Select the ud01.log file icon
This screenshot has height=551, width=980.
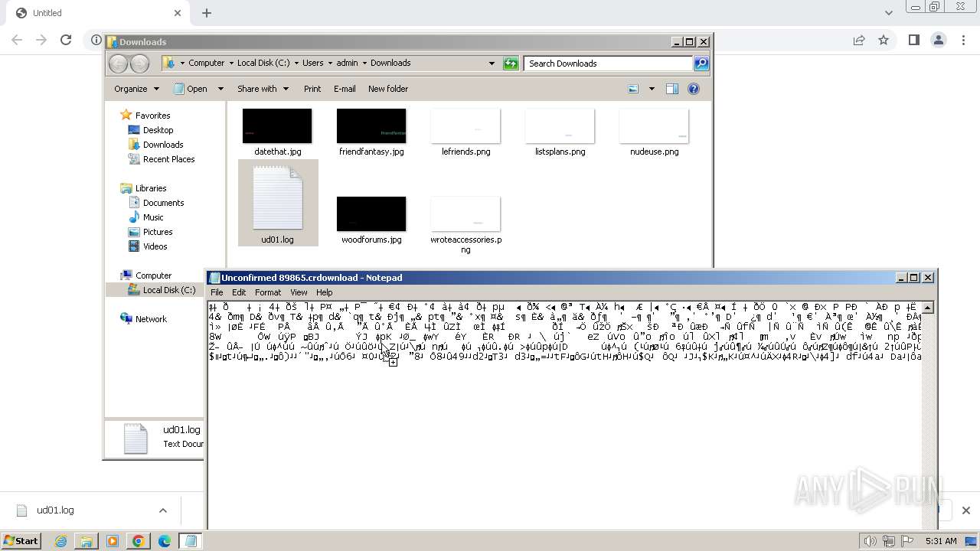277,198
